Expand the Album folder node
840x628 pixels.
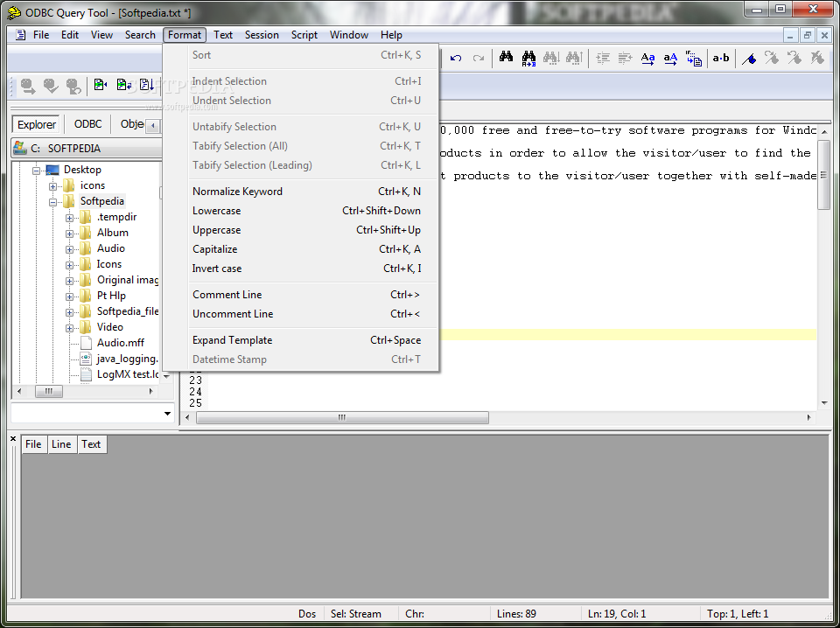point(69,234)
